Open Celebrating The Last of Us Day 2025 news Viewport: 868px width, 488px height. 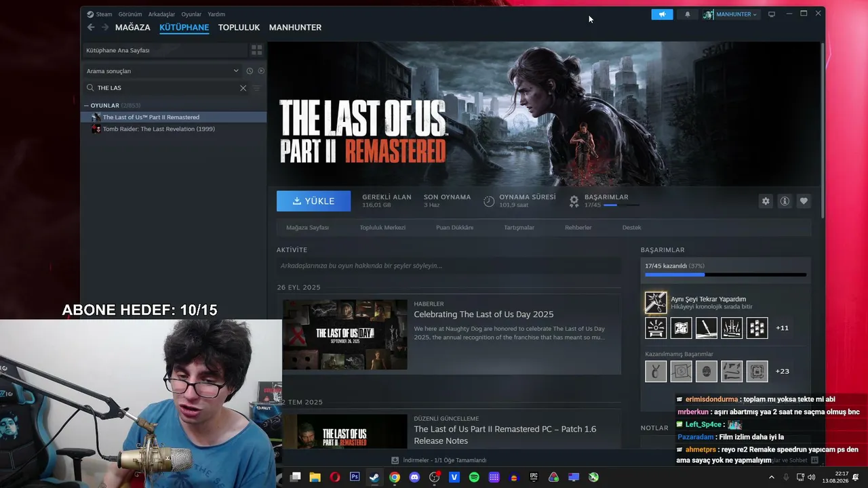(x=484, y=314)
